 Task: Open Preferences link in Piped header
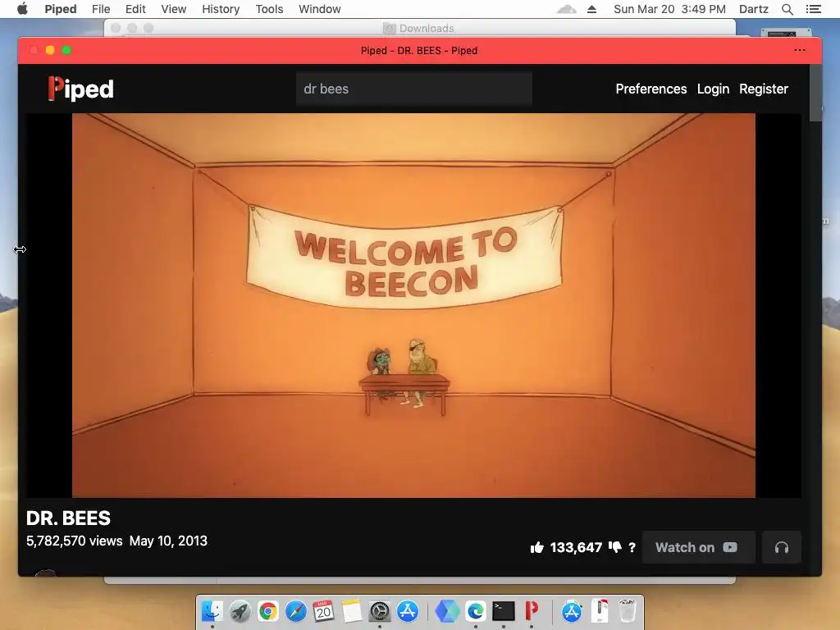pos(651,89)
